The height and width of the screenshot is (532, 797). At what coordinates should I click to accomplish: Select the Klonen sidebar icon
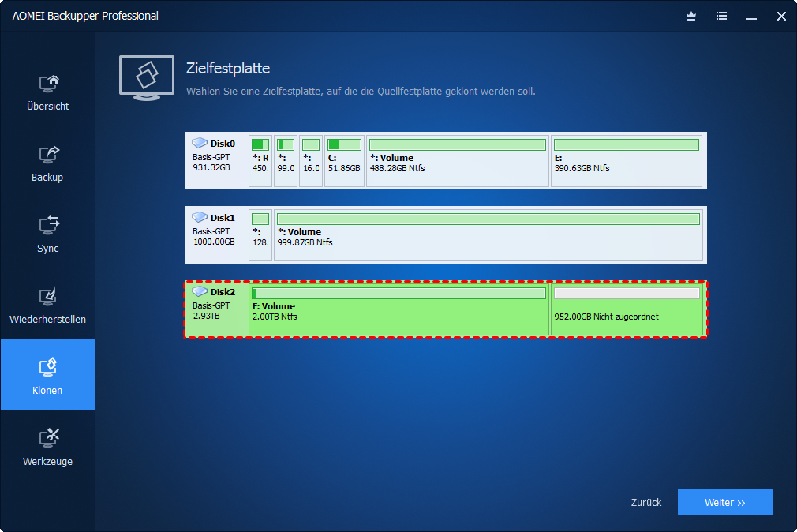(x=48, y=367)
